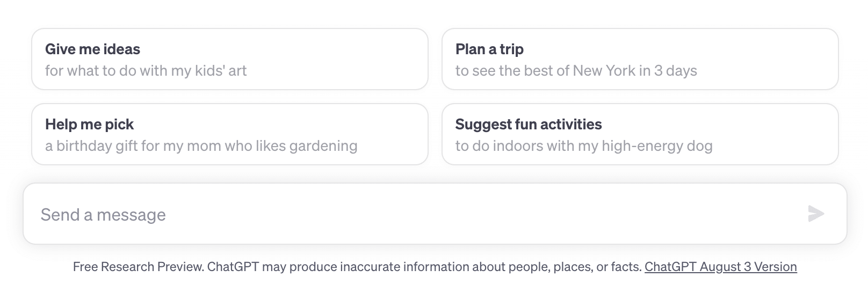The height and width of the screenshot is (292, 868).
Task: Click 'to do indoors with my high-energy dog' text
Action: click(584, 146)
